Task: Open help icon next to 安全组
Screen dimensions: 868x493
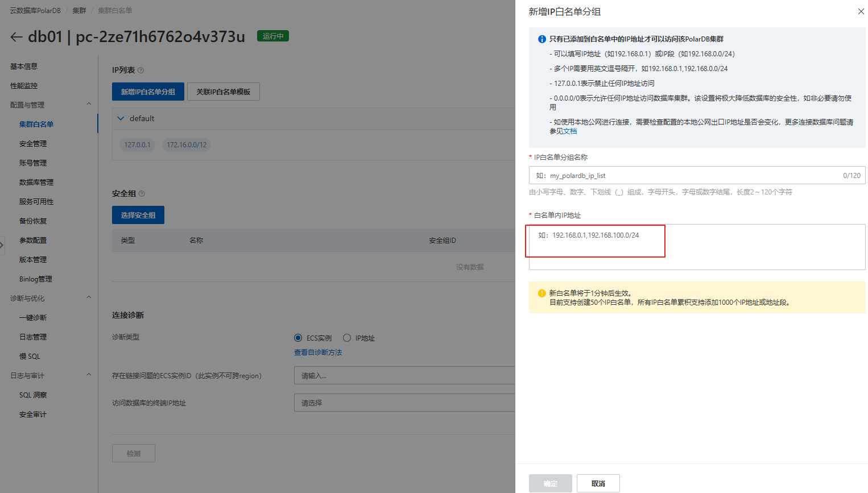Action: [x=142, y=193]
